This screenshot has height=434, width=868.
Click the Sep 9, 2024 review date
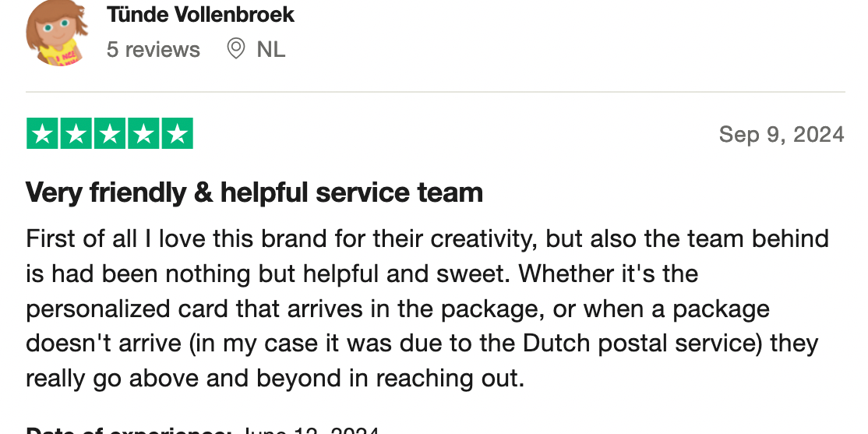[x=782, y=134]
